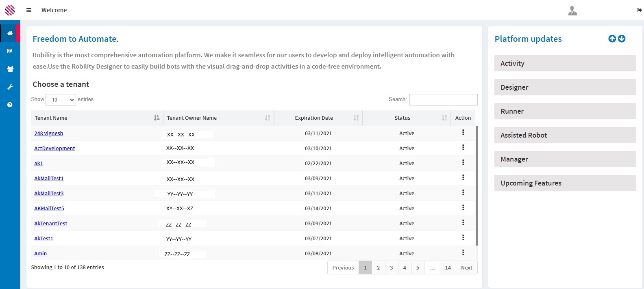Image resolution: width=644 pixels, height=289 pixels.
Task: Click the user profile avatar icon
Action: pyautogui.click(x=572, y=11)
